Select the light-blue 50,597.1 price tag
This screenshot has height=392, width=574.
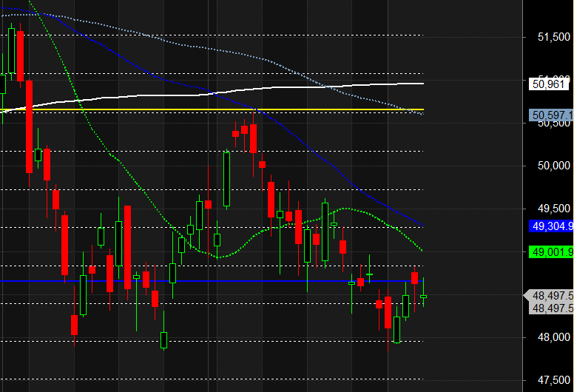pyautogui.click(x=551, y=115)
